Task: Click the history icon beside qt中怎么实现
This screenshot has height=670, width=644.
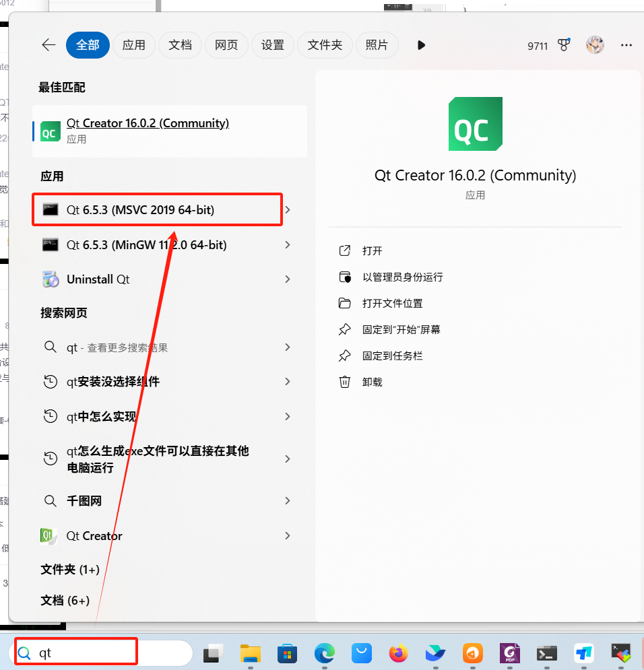Action: pyautogui.click(x=51, y=416)
